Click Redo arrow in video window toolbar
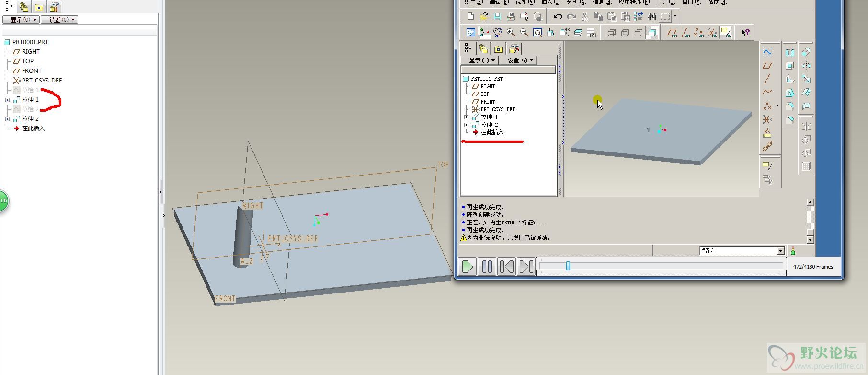Image resolution: width=868 pixels, height=375 pixels. pyautogui.click(x=571, y=16)
